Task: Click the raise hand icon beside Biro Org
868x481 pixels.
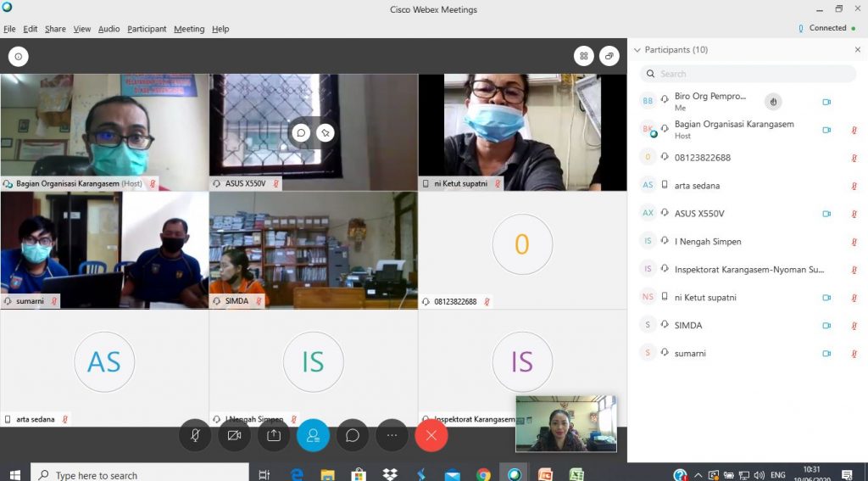Action: (772, 102)
